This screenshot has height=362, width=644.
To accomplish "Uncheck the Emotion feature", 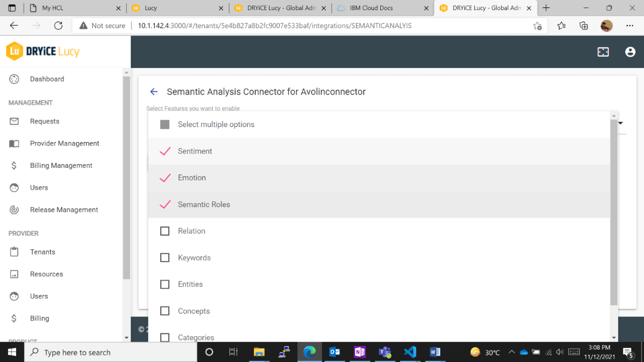I will (165, 178).
